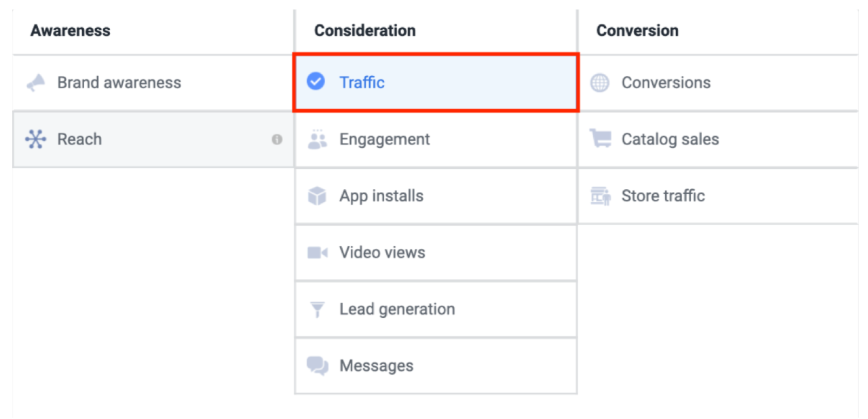This screenshot has height=419, width=868.
Task: Click the Brand awareness megaphone icon
Action: (x=35, y=83)
